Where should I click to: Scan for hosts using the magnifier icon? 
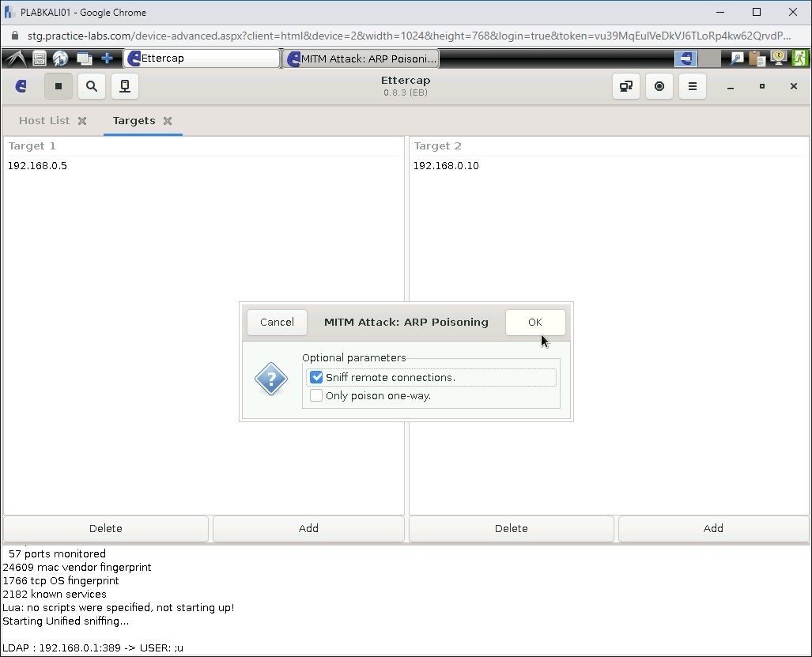[x=91, y=86]
